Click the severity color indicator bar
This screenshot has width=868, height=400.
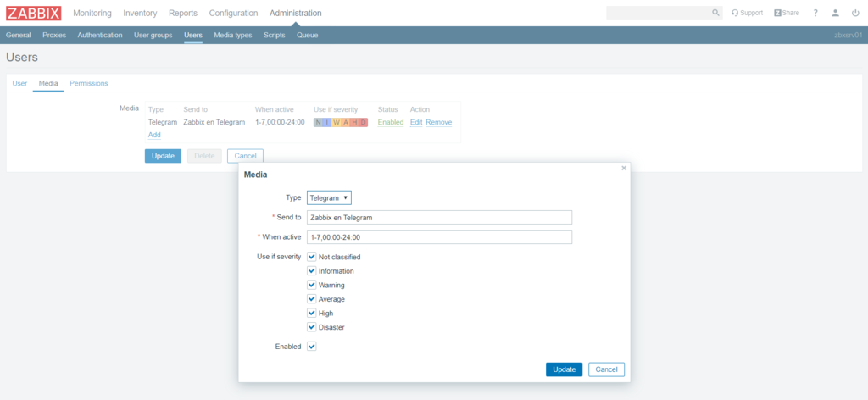click(341, 122)
